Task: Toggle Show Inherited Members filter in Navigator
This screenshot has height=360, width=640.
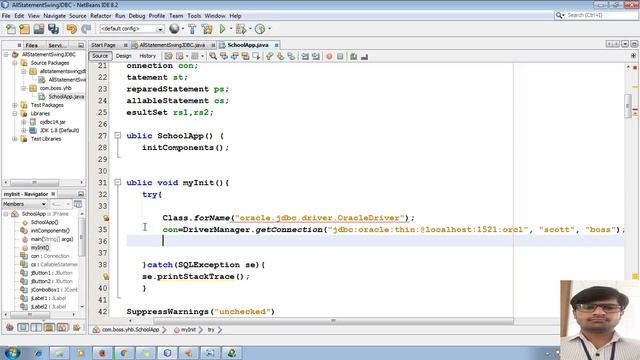Action: [x=10, y=327]
